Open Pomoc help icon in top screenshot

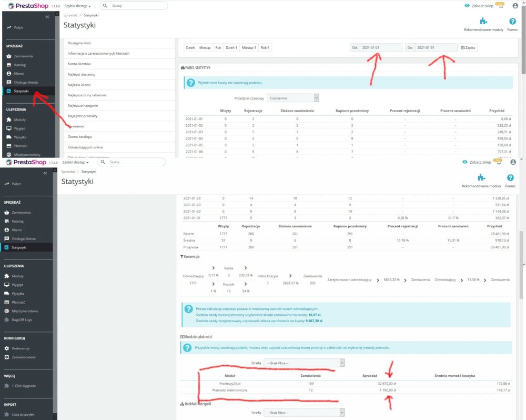tap(512, 22)
